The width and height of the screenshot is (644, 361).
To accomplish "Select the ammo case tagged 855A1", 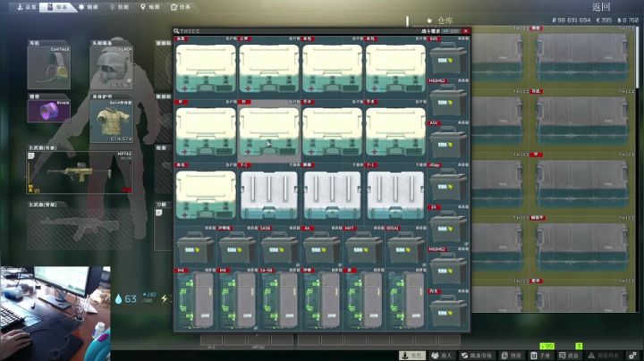I will tap(406, 247).
